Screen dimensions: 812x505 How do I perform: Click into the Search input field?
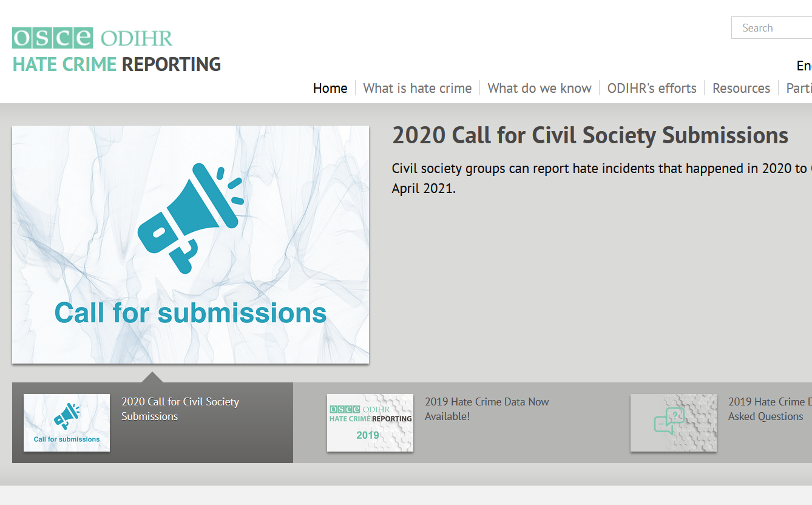(772, 28)
